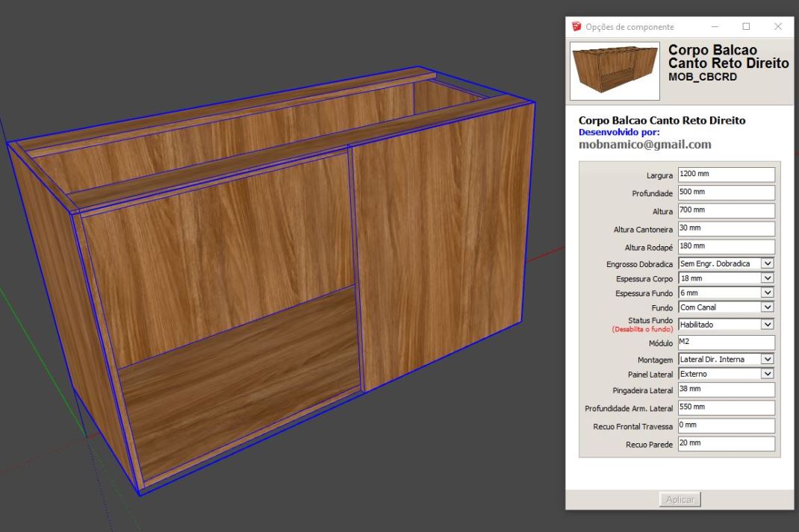Click the Largura input field
The height and width of the screenshot is (532, 799).
click(x=726, y=175)
